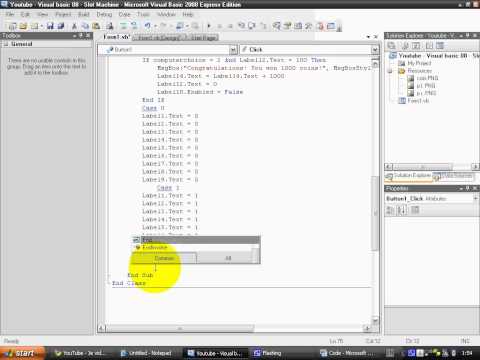This screenshot has width=480, height=360.
Task: Open the File menu
Action: 10,14
